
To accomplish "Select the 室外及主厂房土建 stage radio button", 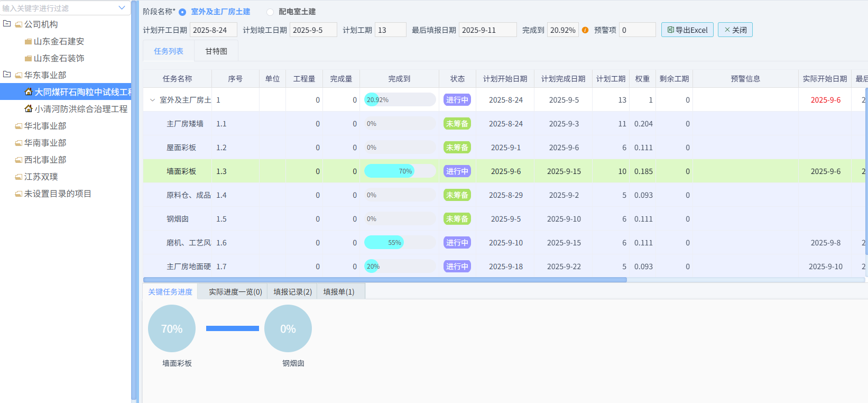I will pyautogui.click(x=182, y=12).
